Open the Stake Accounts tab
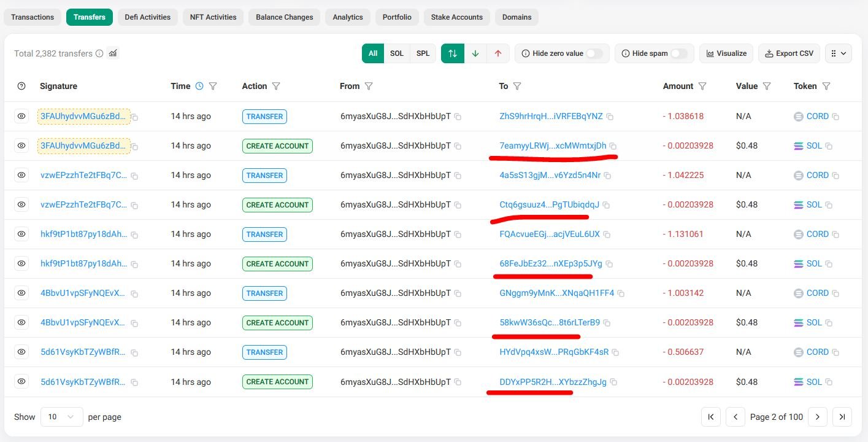Viewport: 868px width, 442px height. point(456,17)
